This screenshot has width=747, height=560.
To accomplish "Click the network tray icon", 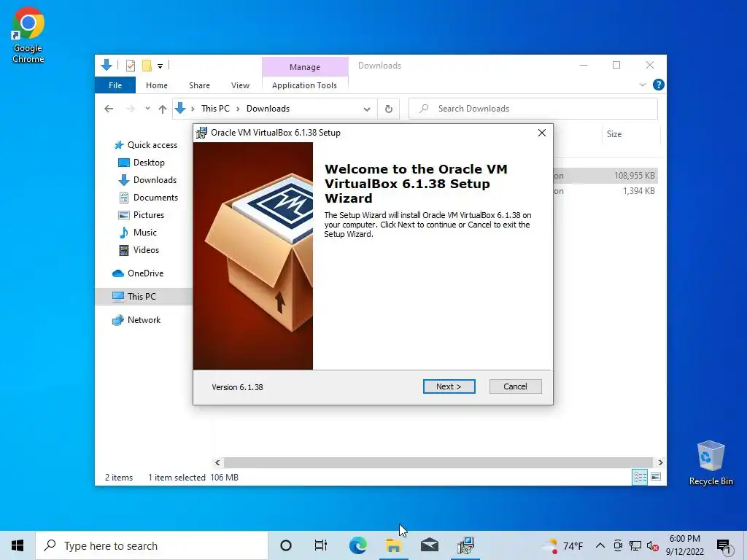I will point(635,545).
